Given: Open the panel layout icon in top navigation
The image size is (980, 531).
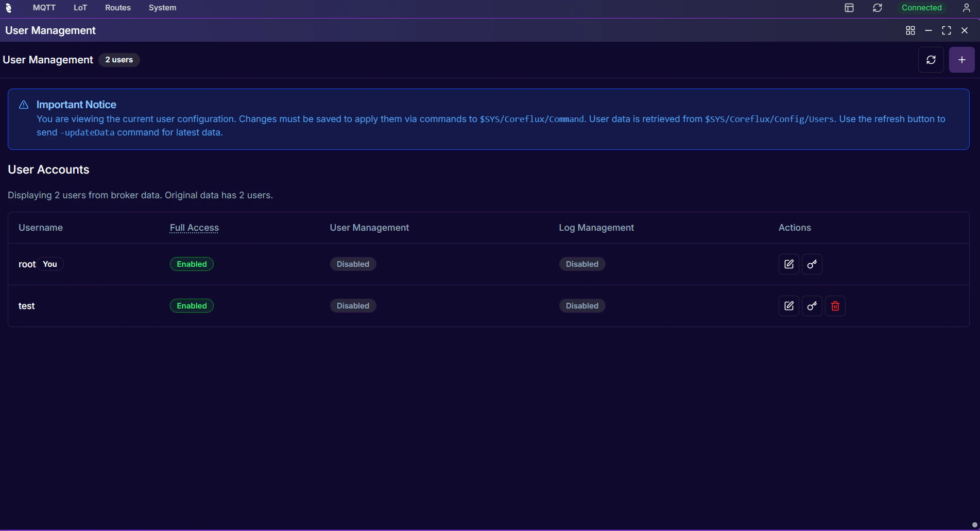Looking at the screenshot, I should tap(849, 8).
